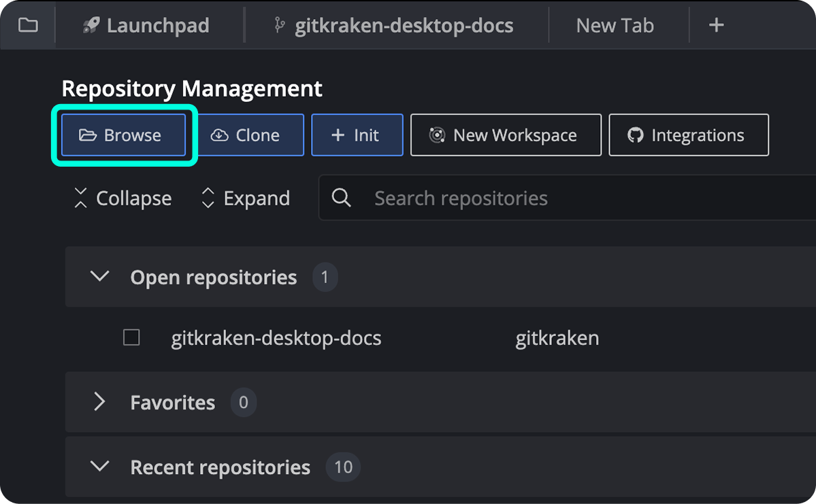Image resolution: width=816 pixels, height=504 pixels.
Task: Switch to the New Tab
Action: click(x=614, y=25)
